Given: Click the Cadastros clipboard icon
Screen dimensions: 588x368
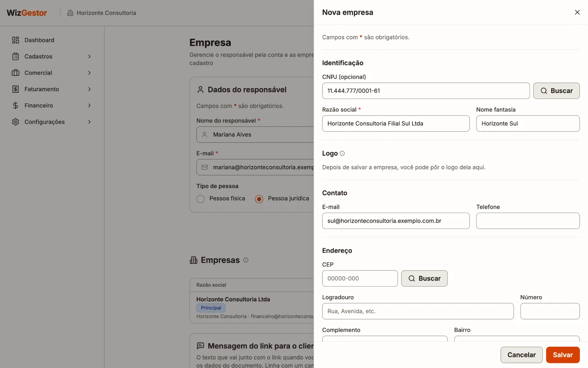Looking at the screenshot, I should [15, 56].
